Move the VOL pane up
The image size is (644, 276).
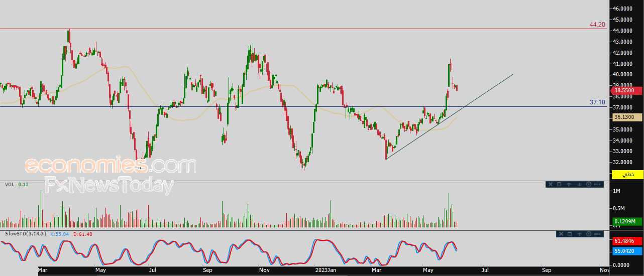coord(569,184)
